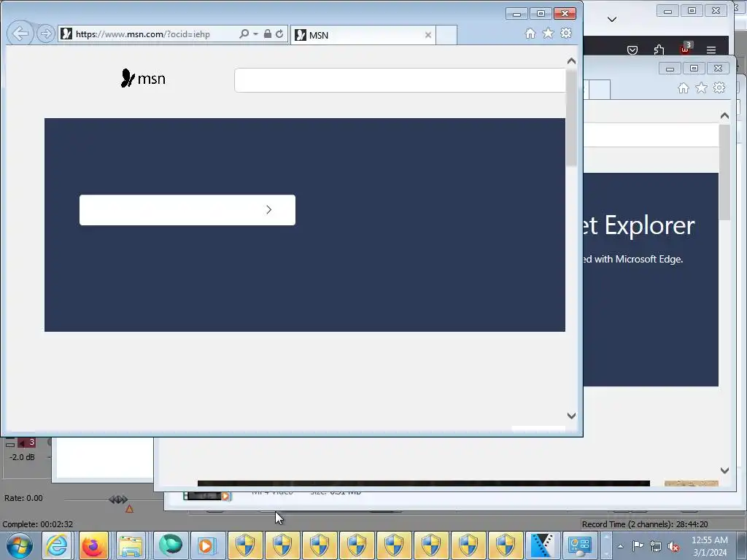
Task: Expand the Firefox tab list chevron
Action: click(612, 20)
